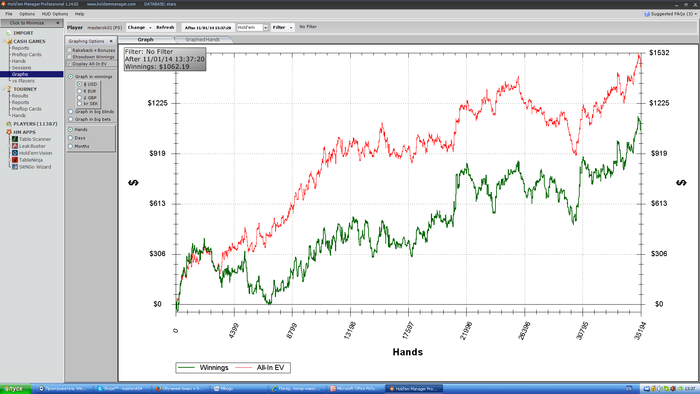Click the HM APPS gear icon
Screen dimensions: 700x394
[8, 132]
